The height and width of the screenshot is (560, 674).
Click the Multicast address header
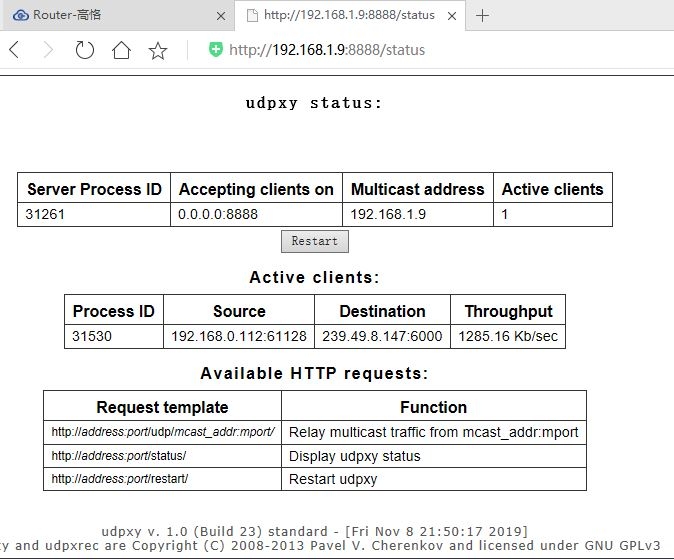(x=418, y=189)
